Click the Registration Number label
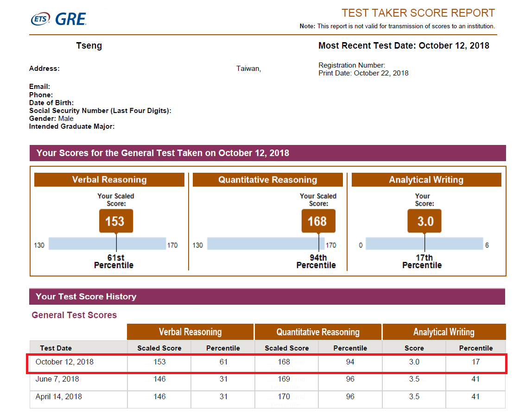This screenshot has height=414, width=532. 351,65
